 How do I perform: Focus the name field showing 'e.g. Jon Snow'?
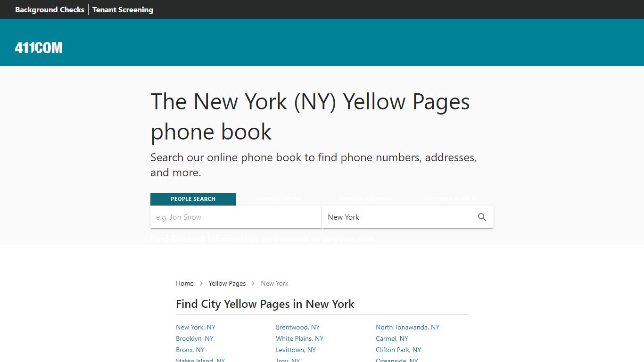point(236,217)
